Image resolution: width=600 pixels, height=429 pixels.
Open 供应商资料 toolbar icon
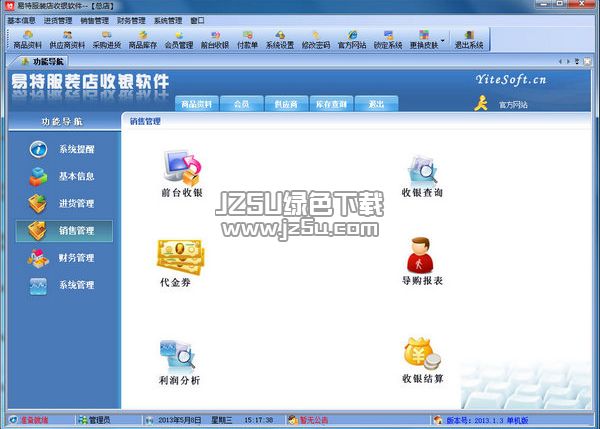tap(67, 40)
